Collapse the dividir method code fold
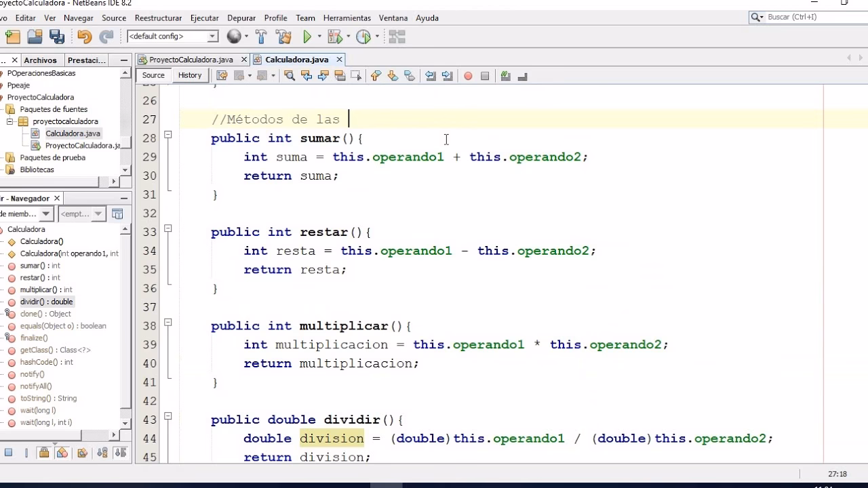The image size is (868, 488). 168,417
